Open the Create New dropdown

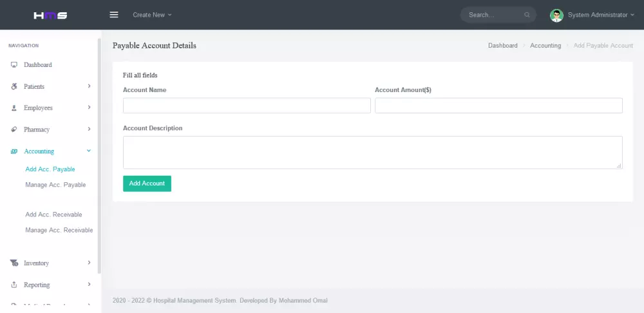pos(152,15)
